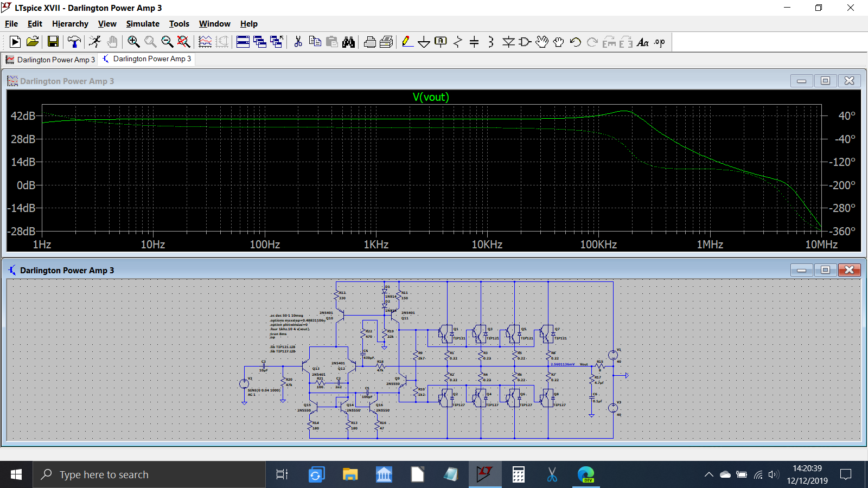Click the 1KHz frequency axis label
Image resolution: width=868 pixels, height=488 pixels.
(376, 245)
